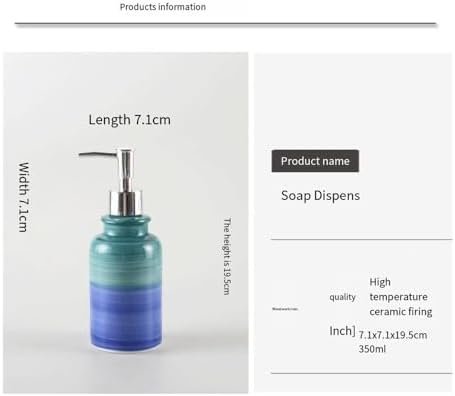The height and width of the screenshot is (396, 455).
Task: Click the pump nozzle spout tip
Action: [82, 154]
